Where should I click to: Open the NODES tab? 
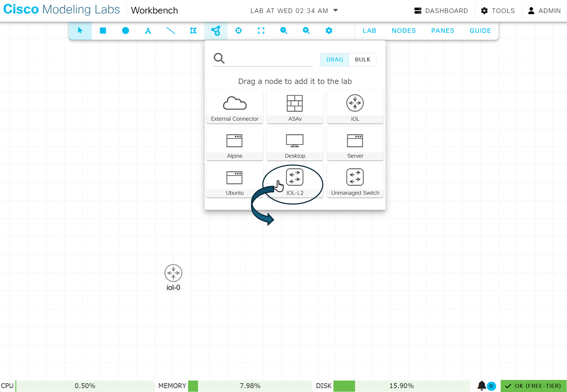pyautogui.click(x=404, y=31)
